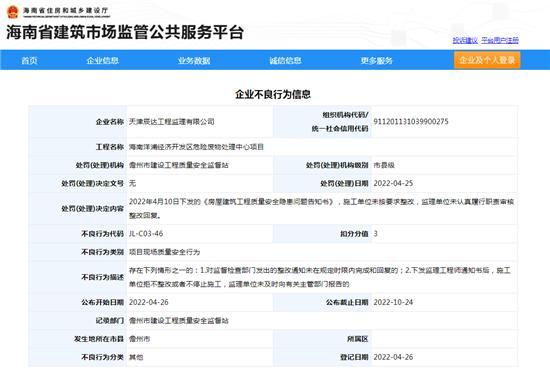Select penalty date 2022-04-25
The height and width of the screenshot is (386, 550).
393,183
